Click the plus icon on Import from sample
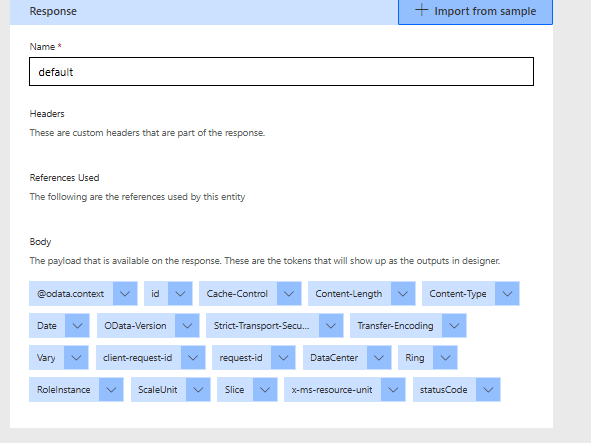 pyautogui.click(x=421, y=10)
